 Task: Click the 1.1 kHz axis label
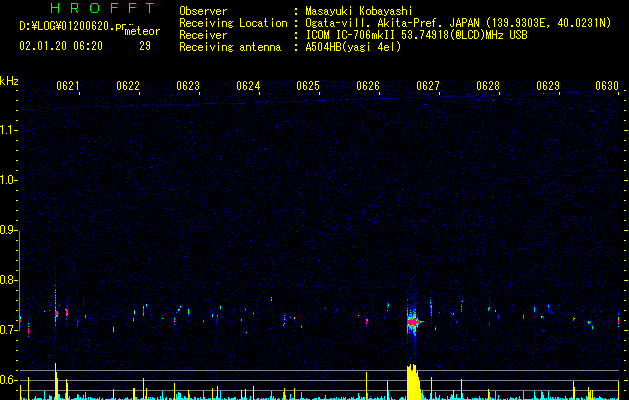point(8,130)
